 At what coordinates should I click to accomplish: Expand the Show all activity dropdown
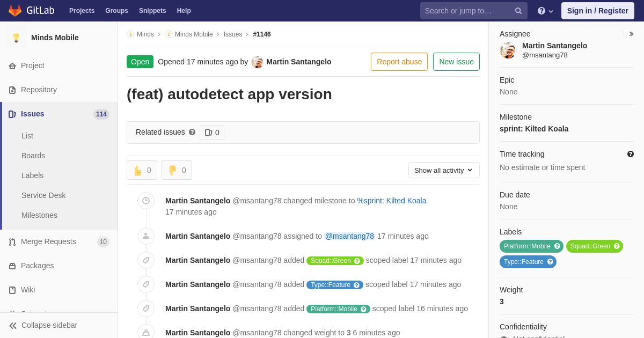pyautogui.click(x=444, y=170)
